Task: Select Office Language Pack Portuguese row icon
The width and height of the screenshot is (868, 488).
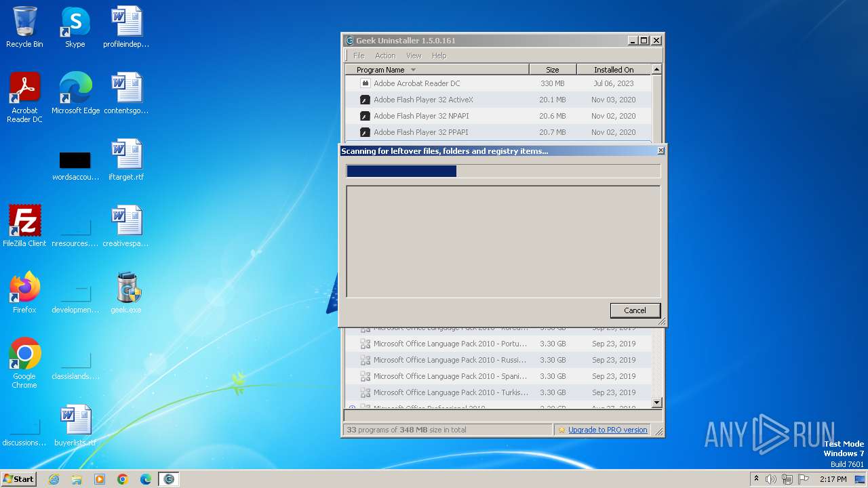Action: click(365, 344)
